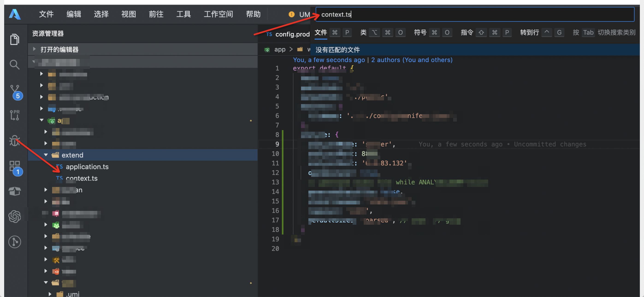
Task: Select the extend folder row
Action: pyautogui.click(x=143, y=155)
